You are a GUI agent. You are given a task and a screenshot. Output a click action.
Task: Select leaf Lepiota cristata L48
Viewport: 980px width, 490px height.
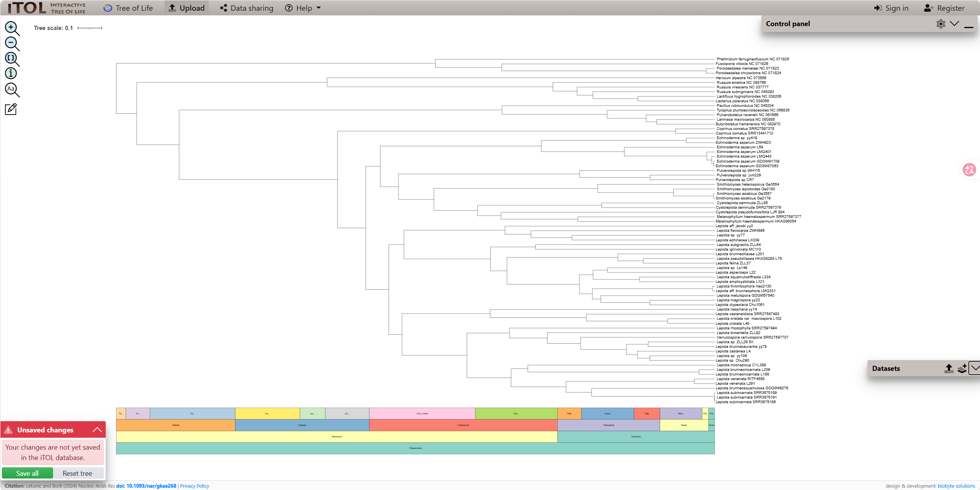pos(732,324)
